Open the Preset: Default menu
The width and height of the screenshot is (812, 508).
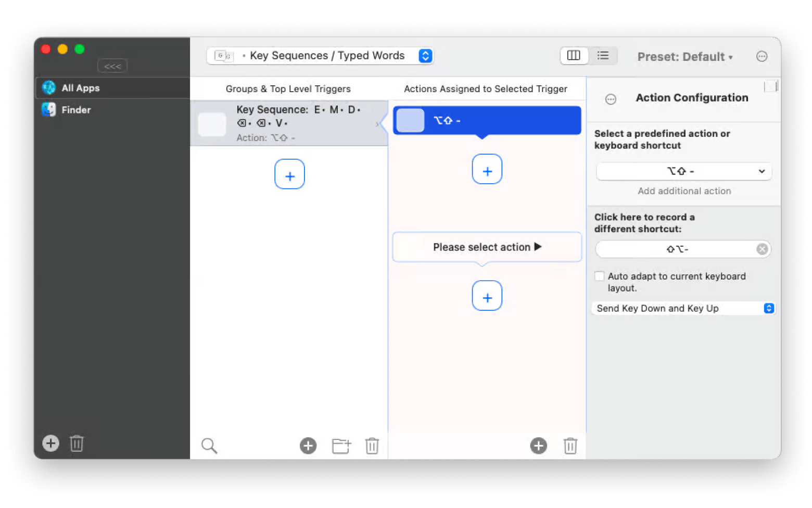pos(684,57)
